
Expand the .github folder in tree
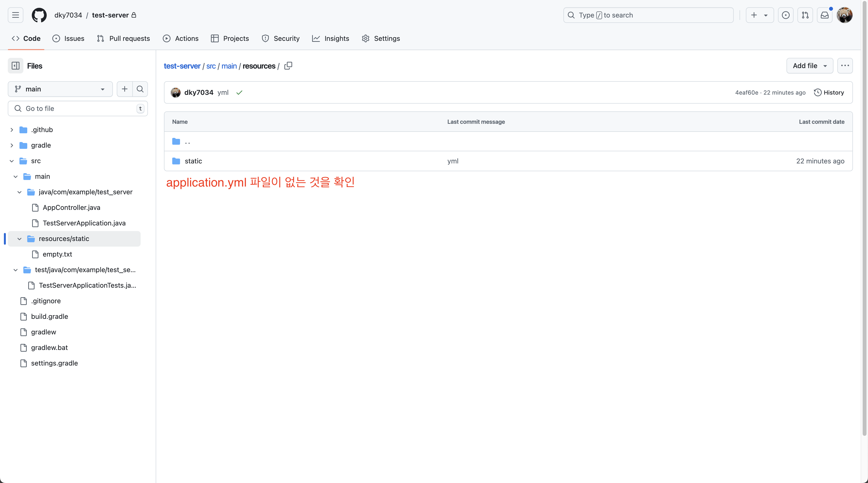12,130
